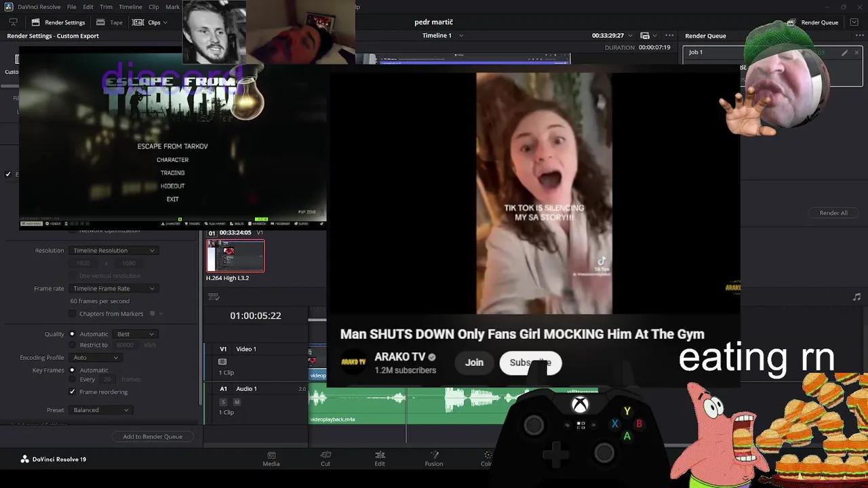The image size is (868, 488).
Task: Edit Job 1 using the pencil icon
Action: click(x=845, y=52)
